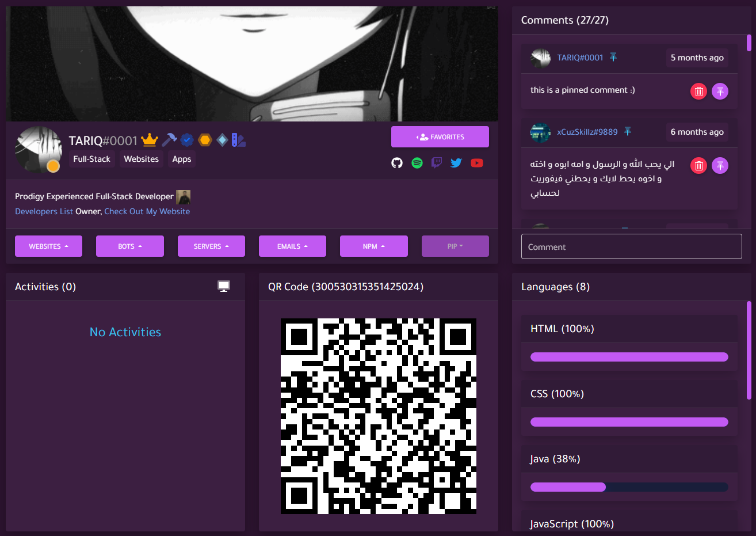Click xCuzSkillz's comment avatar
This screenshot has height=536, width=756.
pos(540,132)
